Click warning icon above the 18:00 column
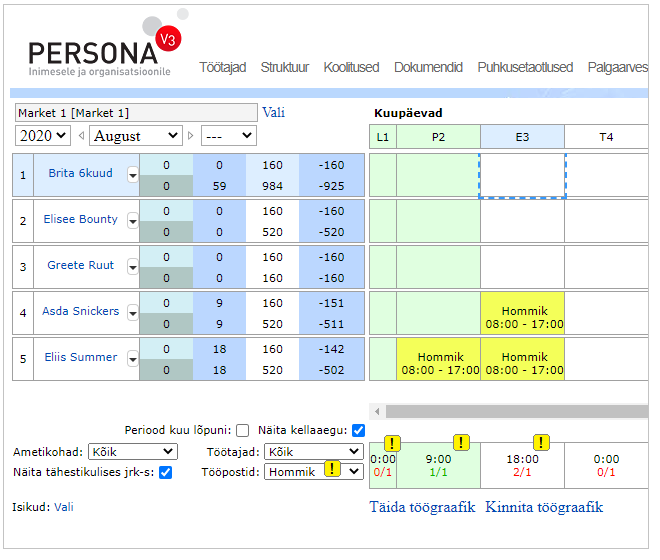This screenshot has height=560, width=660. tap(541, 443)
